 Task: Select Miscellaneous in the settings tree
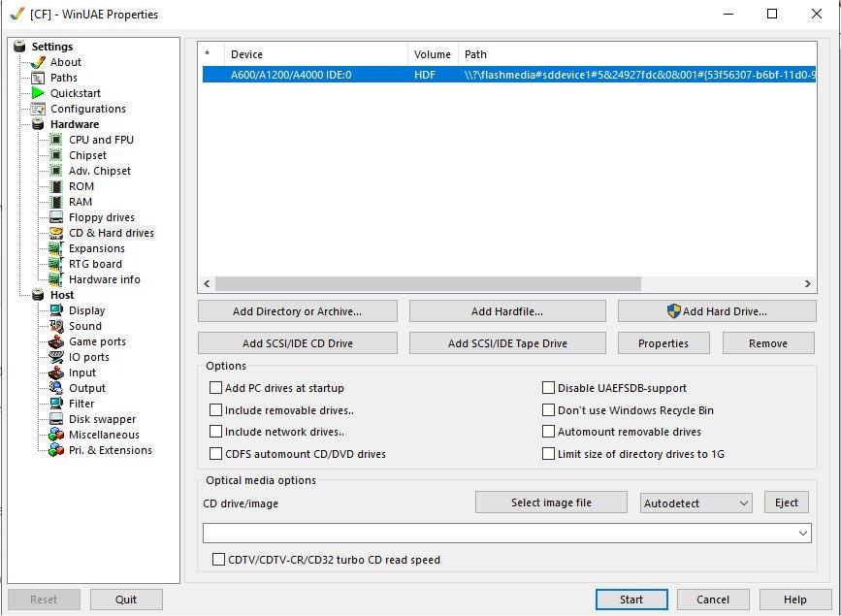point(104,435)
